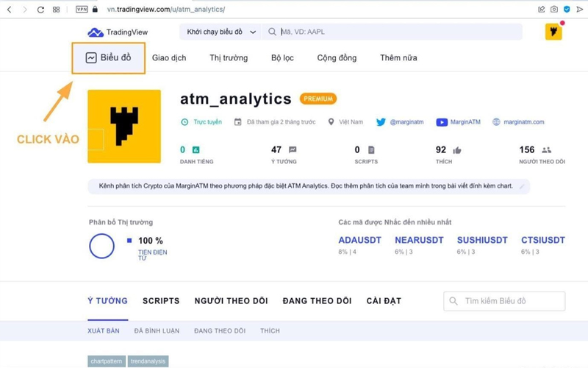Switch to the NGƯỜI THEO DÕI tab
The image size is (588, 368).
[x=231, y=301]
